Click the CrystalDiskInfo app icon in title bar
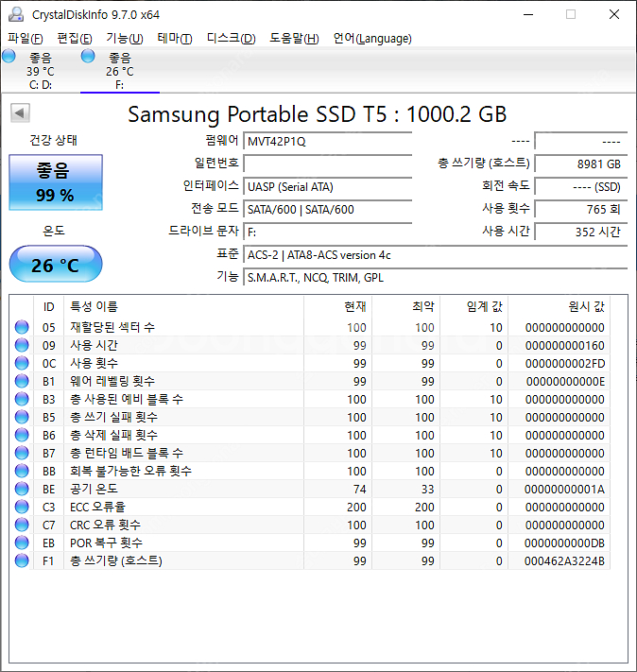Screen dimensions: 637x672 click(x=16, y=14)
